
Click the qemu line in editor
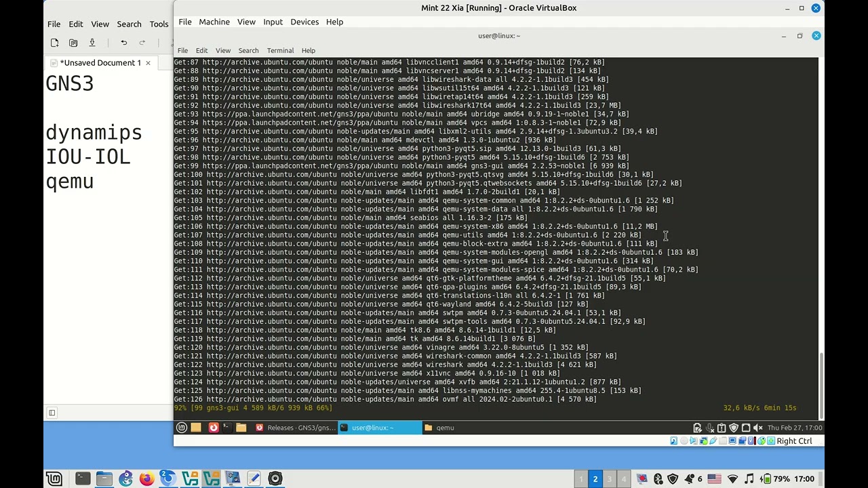coord(69,182)
